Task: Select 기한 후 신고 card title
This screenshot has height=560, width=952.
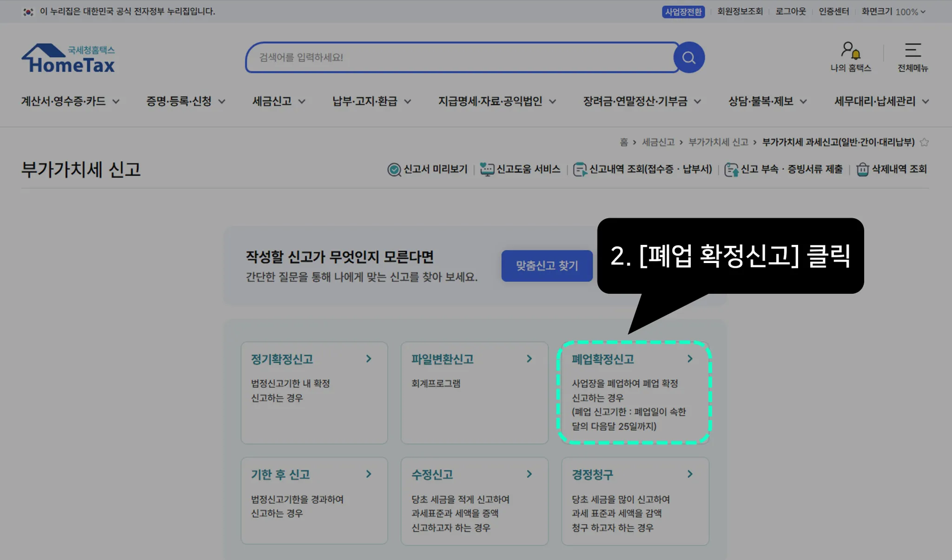Action: tap(280, 474)
